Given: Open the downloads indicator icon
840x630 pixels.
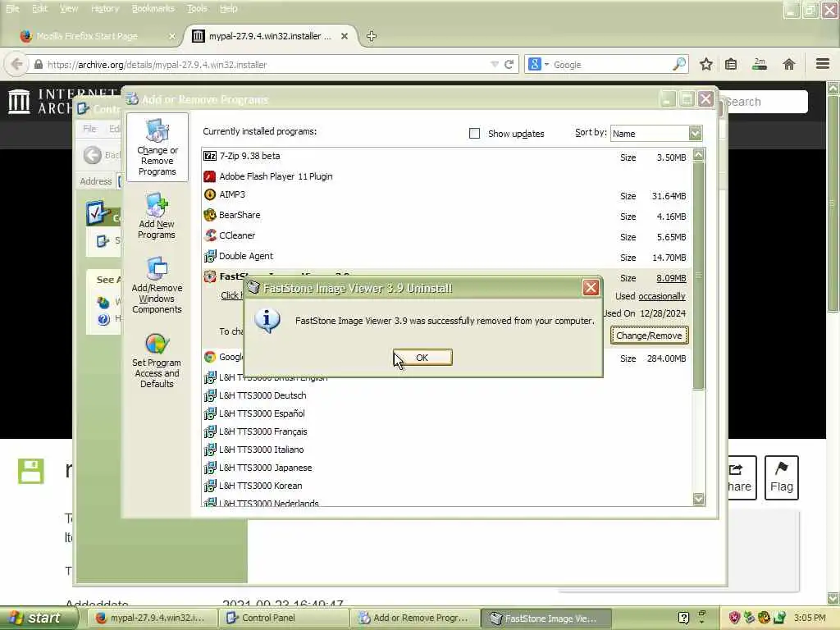Looking at the screenshot, I should 760,64.
